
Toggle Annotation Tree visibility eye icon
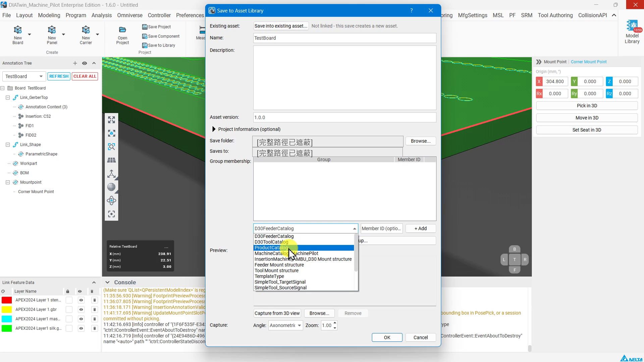coord(85,63)
